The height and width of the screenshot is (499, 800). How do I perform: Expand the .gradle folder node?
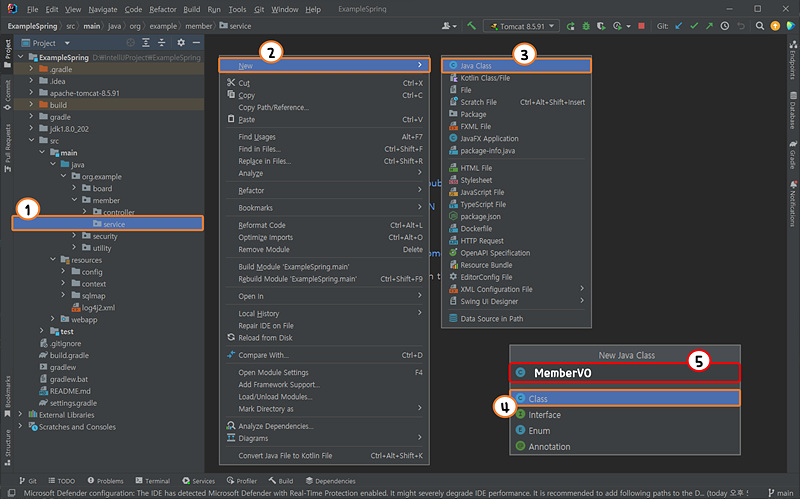point(31,69)
